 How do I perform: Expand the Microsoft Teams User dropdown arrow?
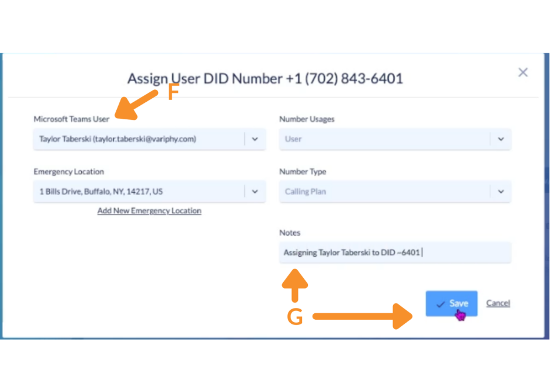pyautogui.click(x=255, y=139)
